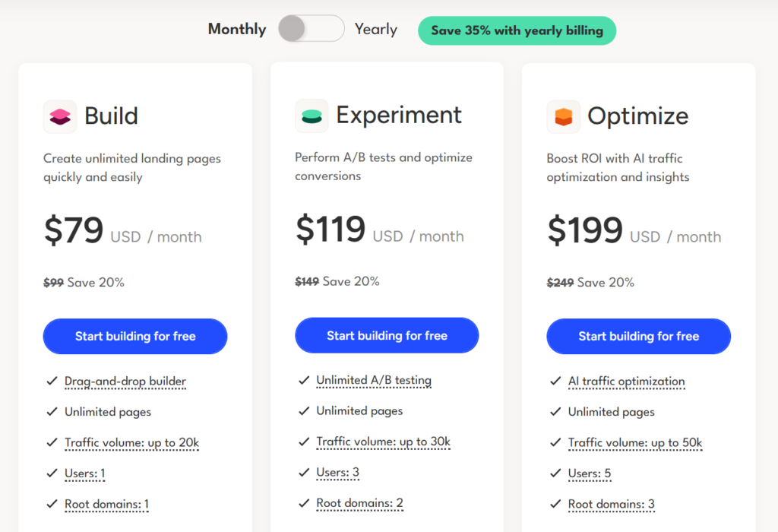
Task: Toggle the Monthly/Yearly billing switch
Action: point(311,30)
